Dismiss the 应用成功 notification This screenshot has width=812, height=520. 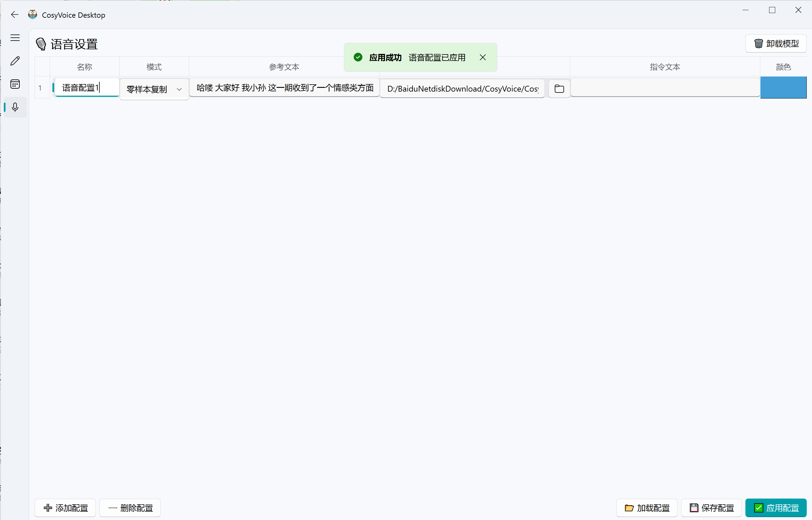(x=483, y=57)
